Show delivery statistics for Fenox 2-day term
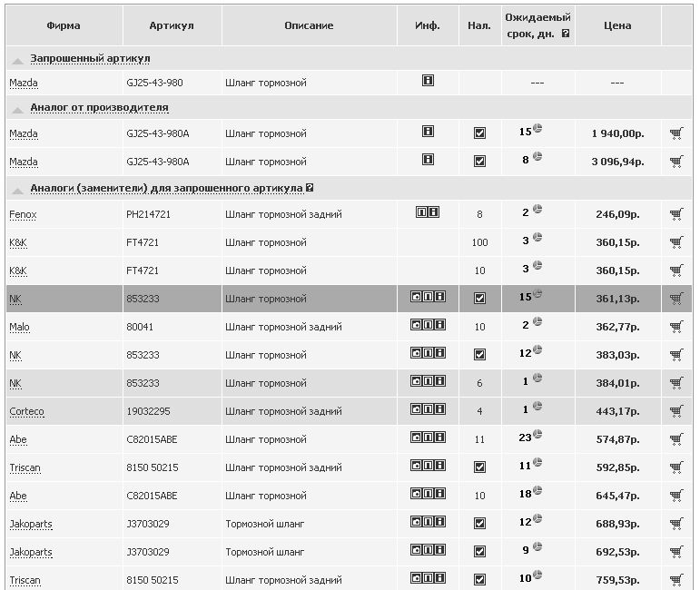This screenshot has width=700, height=590. pyautogui.click(x=537, y=209)
